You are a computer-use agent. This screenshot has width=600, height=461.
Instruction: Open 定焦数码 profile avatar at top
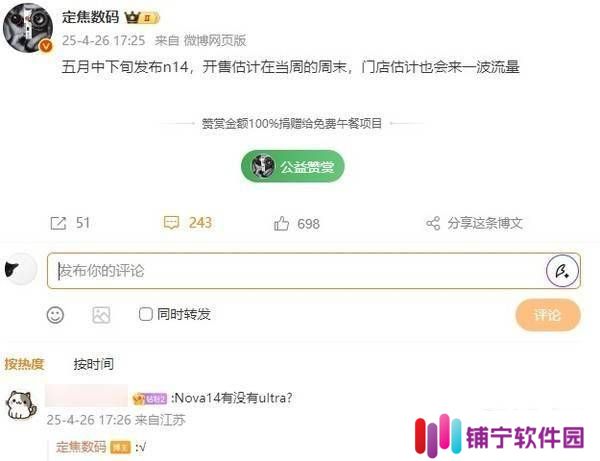(x=28, y=27)
